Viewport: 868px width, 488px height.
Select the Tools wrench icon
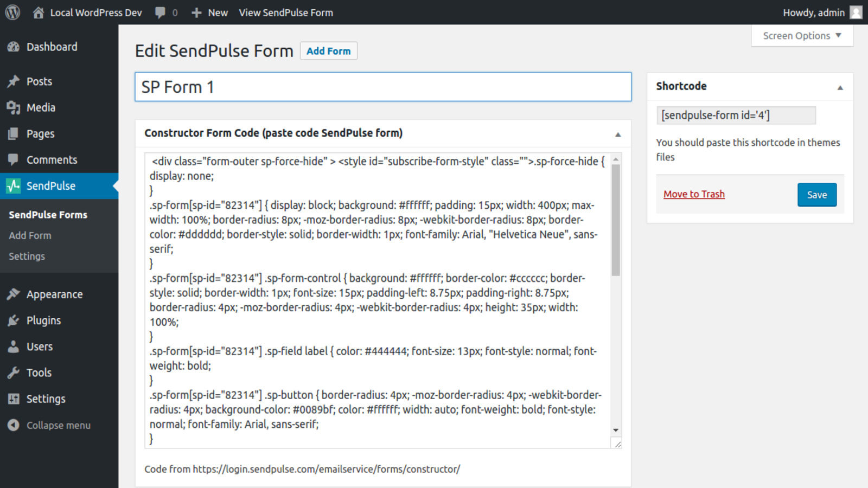pos(14,373)
